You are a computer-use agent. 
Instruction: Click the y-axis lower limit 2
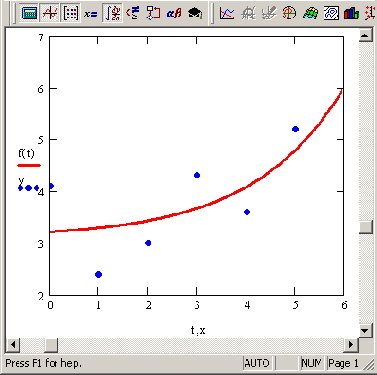point(41,296)
